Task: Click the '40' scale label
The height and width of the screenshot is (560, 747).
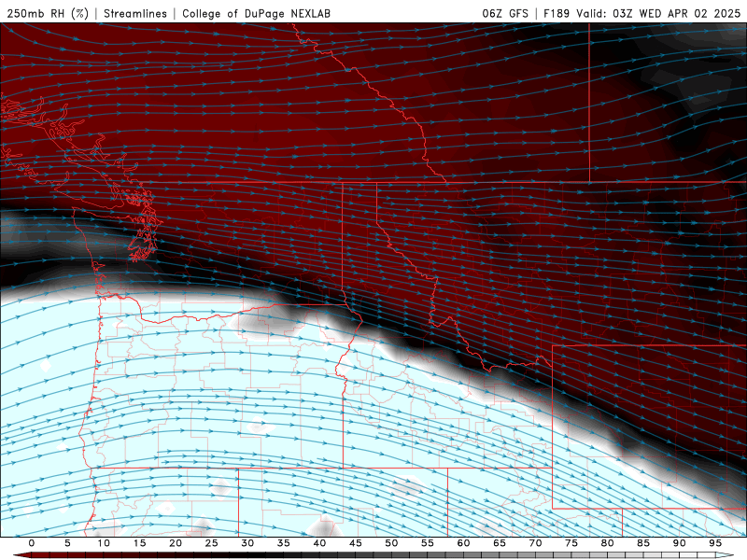Action: [x=319, y=543]
